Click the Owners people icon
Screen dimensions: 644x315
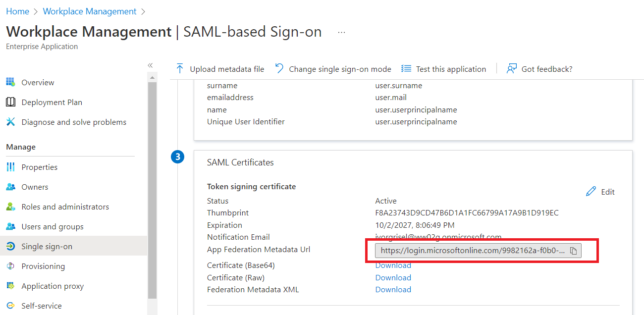point(10,187)
